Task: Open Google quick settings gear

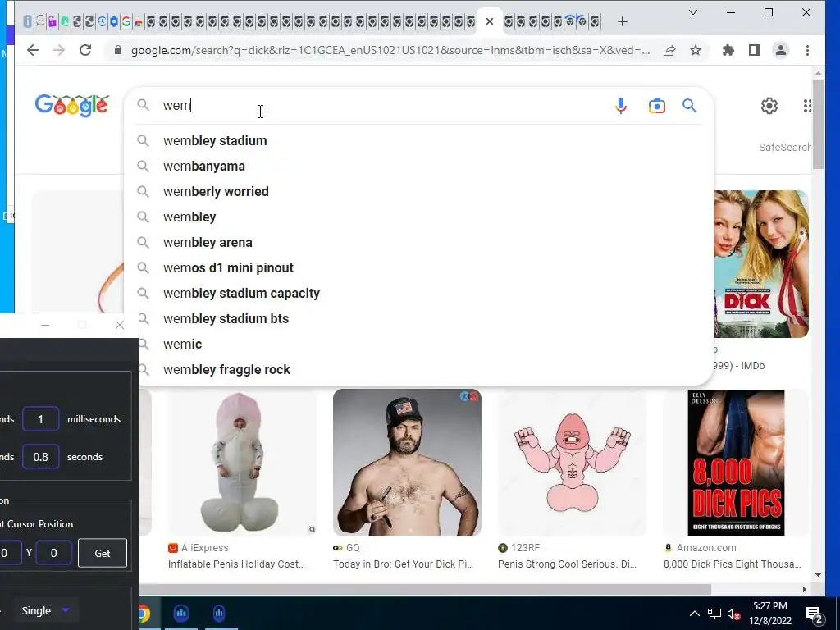Action: [x=769, y=106]
